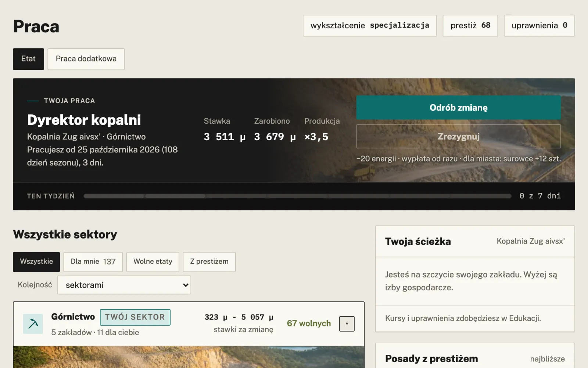588x368 pixels.
Task: Select the Wszystkie sector filter
Action: point(36,262)
